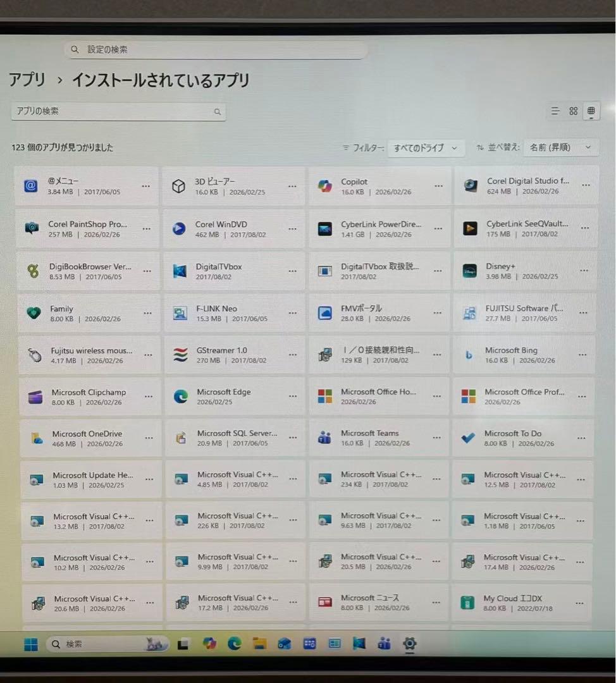Click the CyberLink PowerDirector icon

tap(325, 229)
